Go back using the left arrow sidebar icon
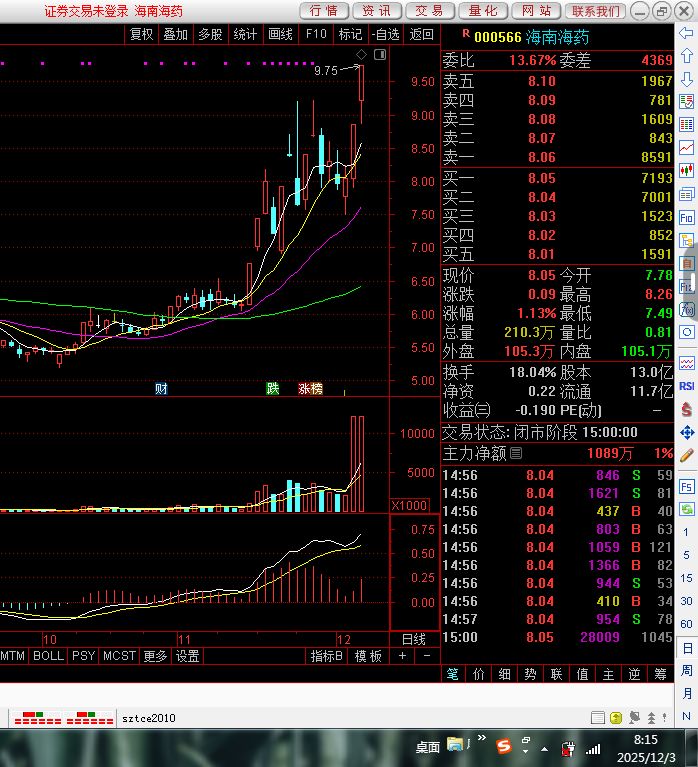698x767 pixels. [x=686, y=33]
